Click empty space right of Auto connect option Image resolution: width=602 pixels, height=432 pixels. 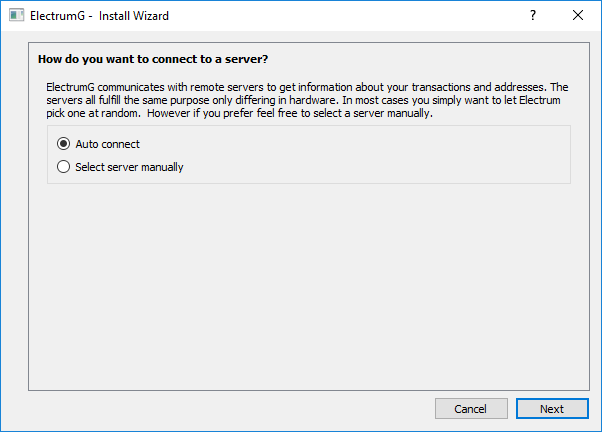(350, 144)
